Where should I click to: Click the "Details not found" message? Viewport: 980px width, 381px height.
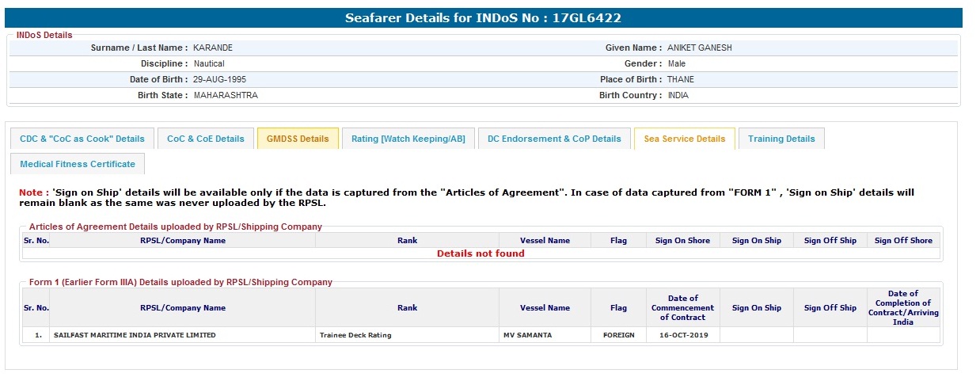(x=481, y=253)
